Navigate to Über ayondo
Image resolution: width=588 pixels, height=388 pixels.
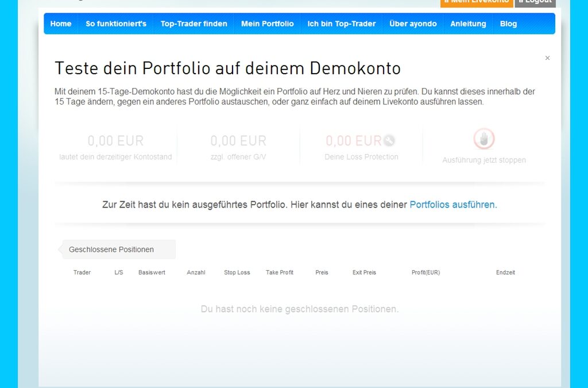coord(413,24)
